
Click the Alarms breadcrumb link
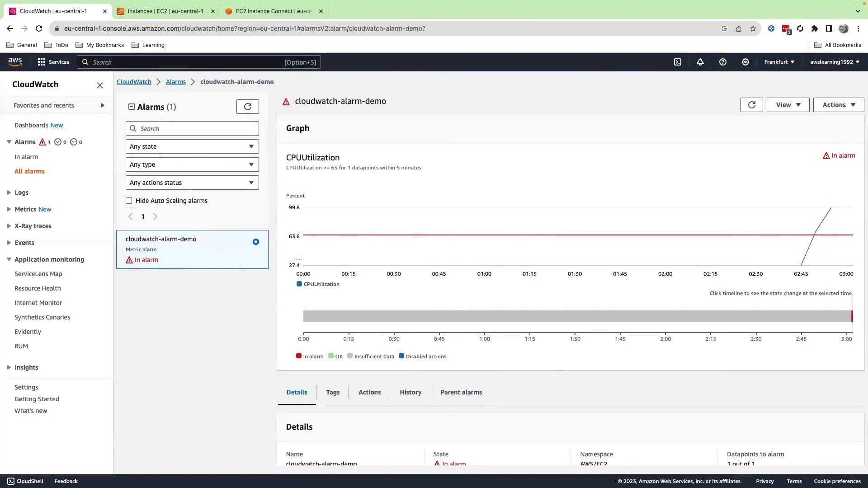click(x=175, y=82)
